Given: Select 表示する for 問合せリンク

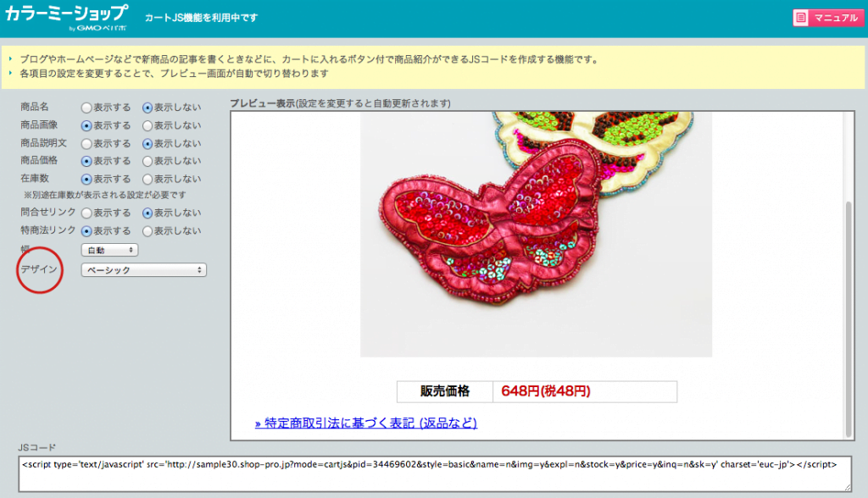Looking at the screenshot, I should (86, 213).
